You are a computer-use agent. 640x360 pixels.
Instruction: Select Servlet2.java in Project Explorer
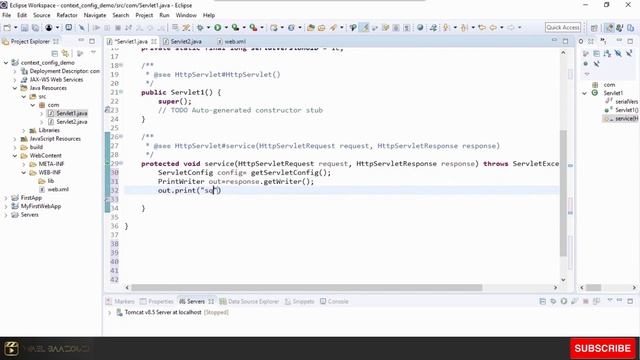pyautogui.click(x=67, y=122)
